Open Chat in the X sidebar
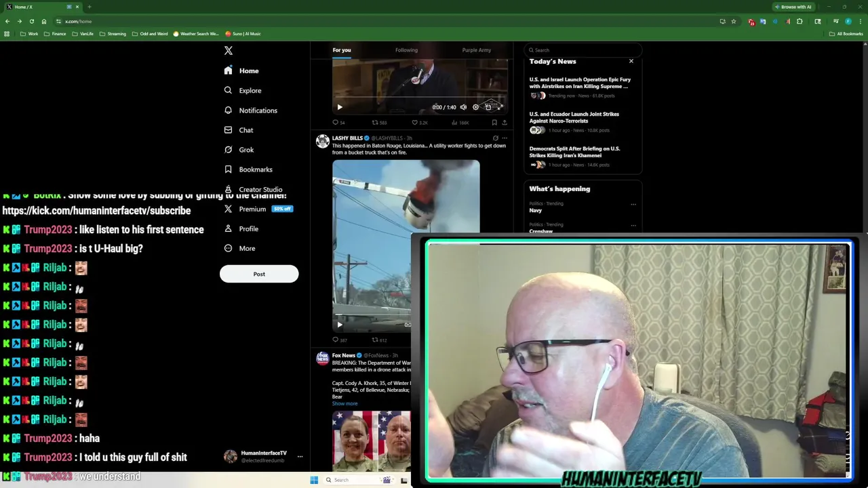The image size is (868, 488). coord(239,129)
